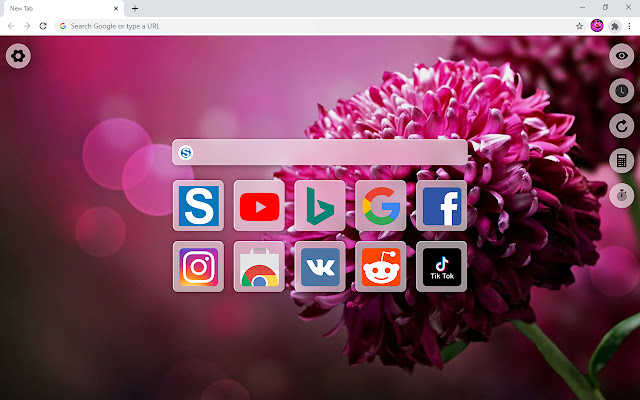Viewport: 640px width, 400px height.
Task: Click the circular refresh background button
Action: click(621, 126)
